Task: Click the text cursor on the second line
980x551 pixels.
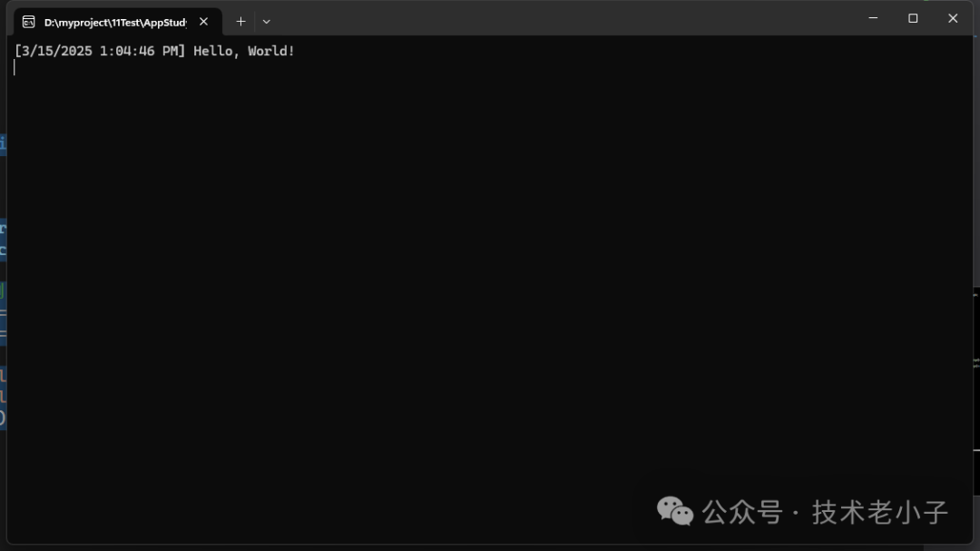Action: (15, 67)
